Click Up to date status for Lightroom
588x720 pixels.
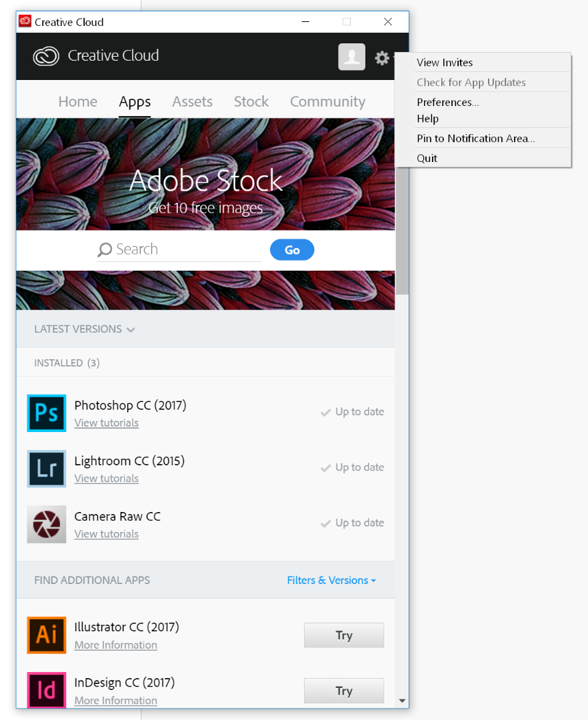[x=353, y=467]
